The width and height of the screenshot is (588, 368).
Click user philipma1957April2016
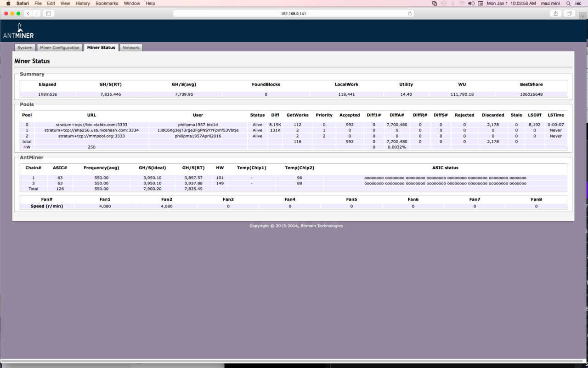point(198,136)
